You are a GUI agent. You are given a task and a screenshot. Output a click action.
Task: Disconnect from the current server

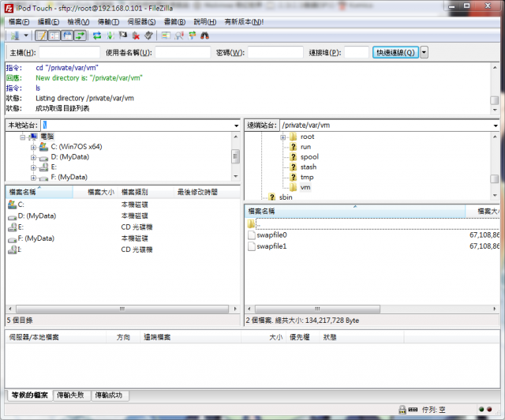coord(136,36)
